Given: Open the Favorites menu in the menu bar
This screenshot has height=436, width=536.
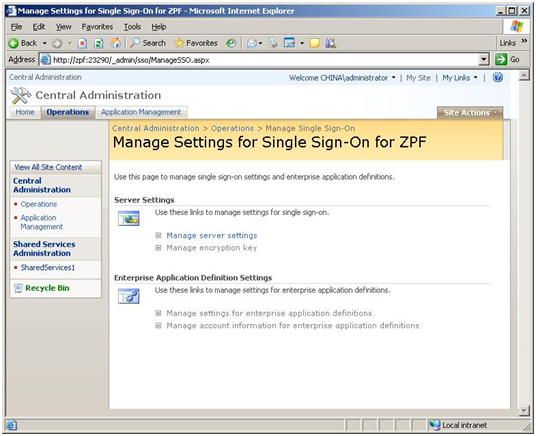Looking at the screenshot, I should pyautogui.click(x=97, y=27).
